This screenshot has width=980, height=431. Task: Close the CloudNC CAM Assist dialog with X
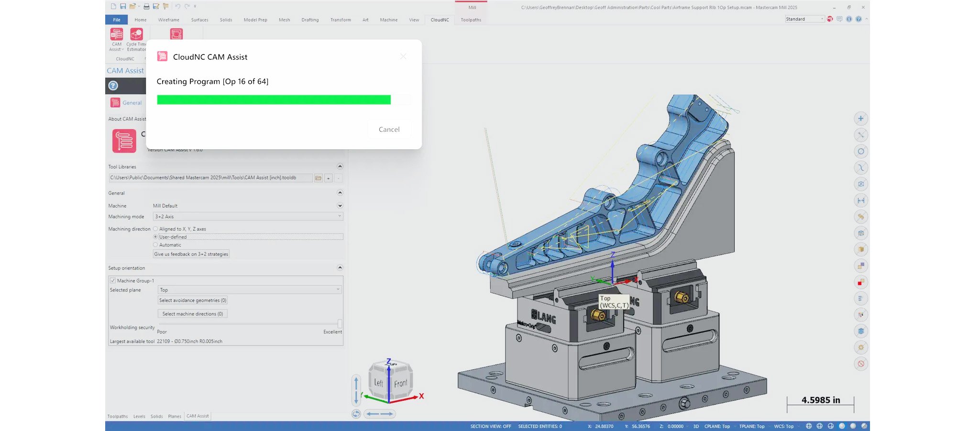tap(403, 56)
